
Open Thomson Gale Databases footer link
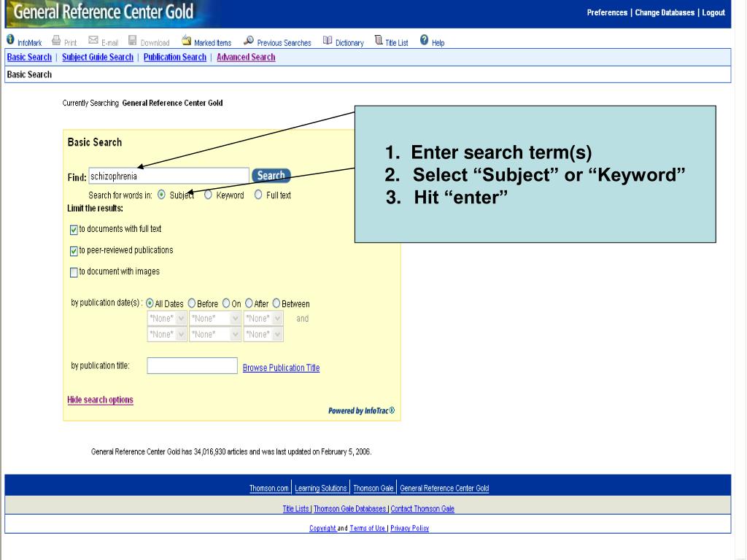349,508
